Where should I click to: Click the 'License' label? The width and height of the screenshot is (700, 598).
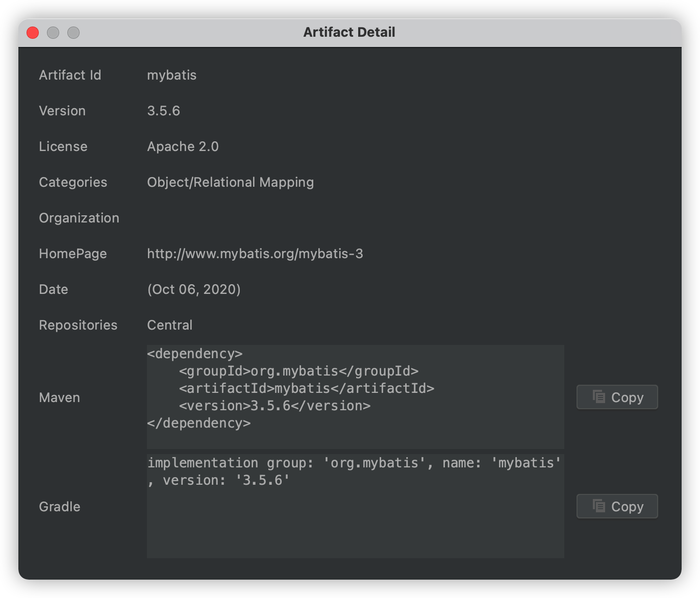(x=63, y=146)
